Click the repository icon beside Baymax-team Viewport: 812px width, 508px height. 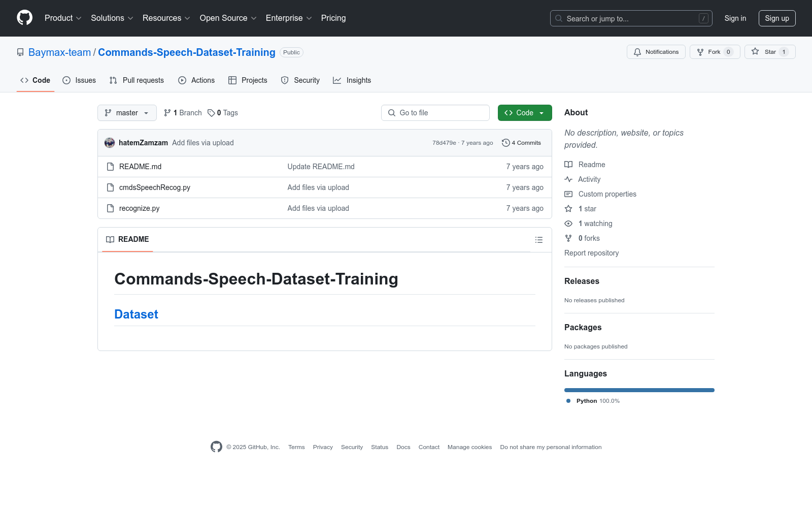click(20, 52)
